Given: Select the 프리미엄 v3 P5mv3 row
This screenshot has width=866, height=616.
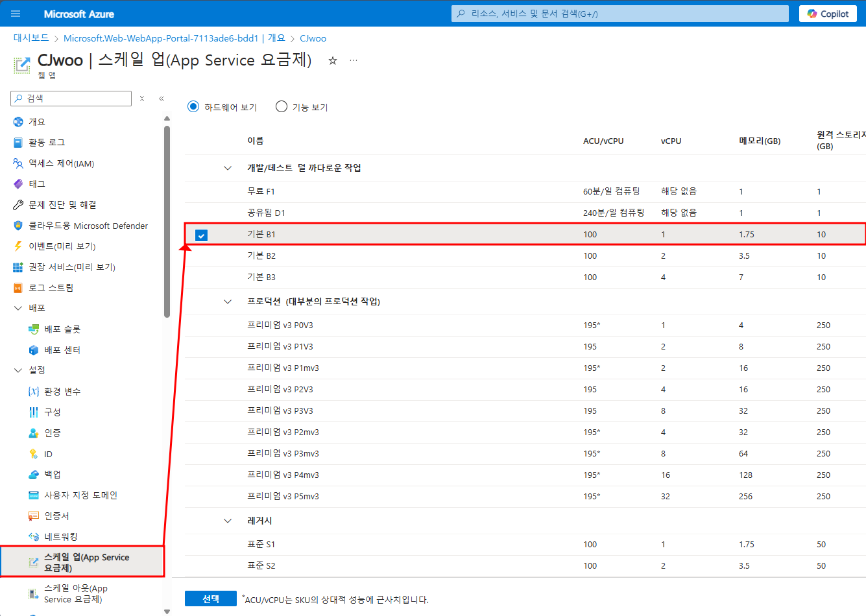Looking at the screenshot, I should click(x=525, y=496).
